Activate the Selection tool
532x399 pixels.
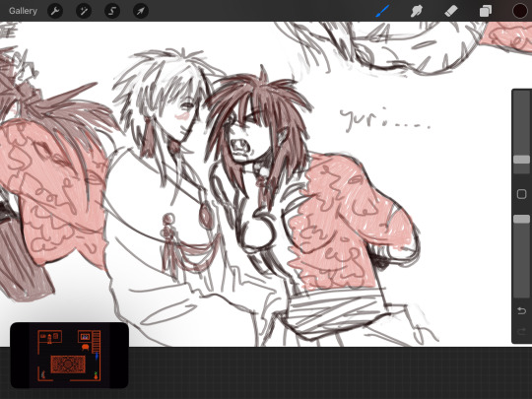112,11
